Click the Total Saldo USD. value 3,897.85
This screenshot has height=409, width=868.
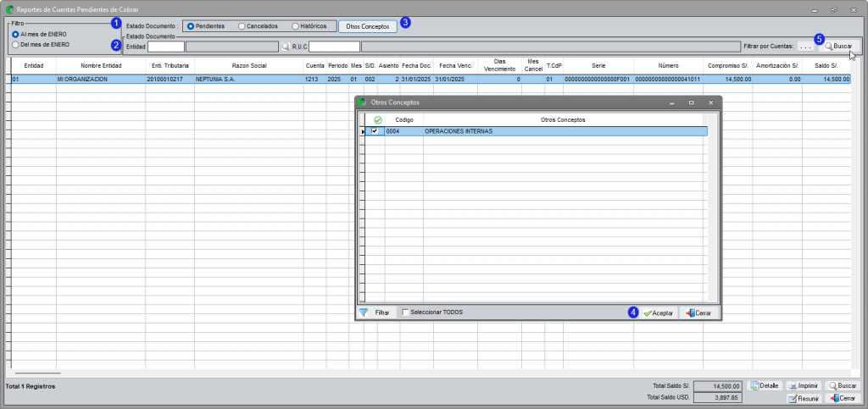pyautogui.click(x=717, y=397)
